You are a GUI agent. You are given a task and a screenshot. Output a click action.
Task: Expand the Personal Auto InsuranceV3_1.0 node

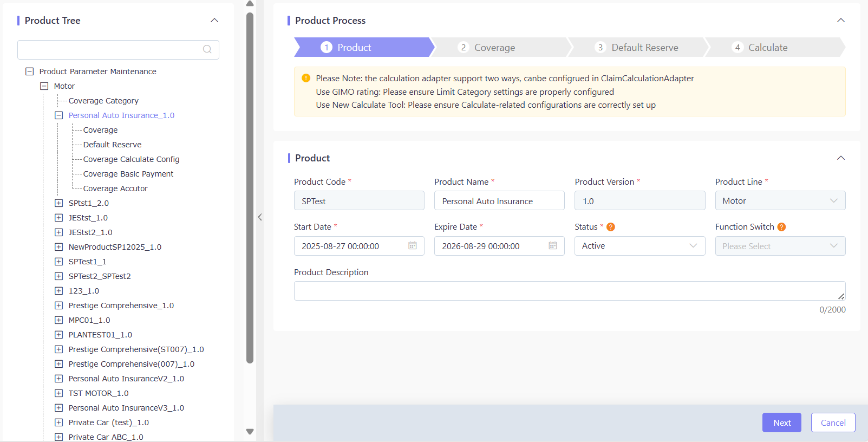(59, 408)
